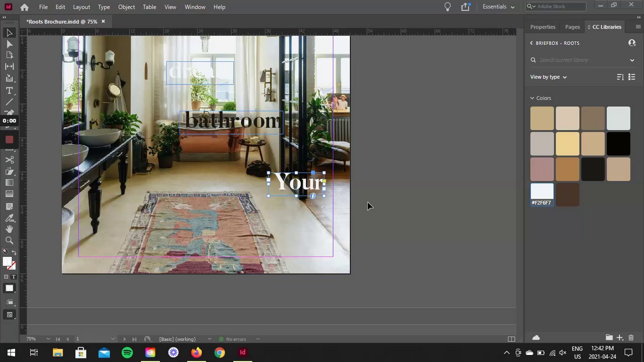The width and height of the screenshot is (644, 362).
Task: Open the lightbulb Learn icon
Action: coord(447,7)
